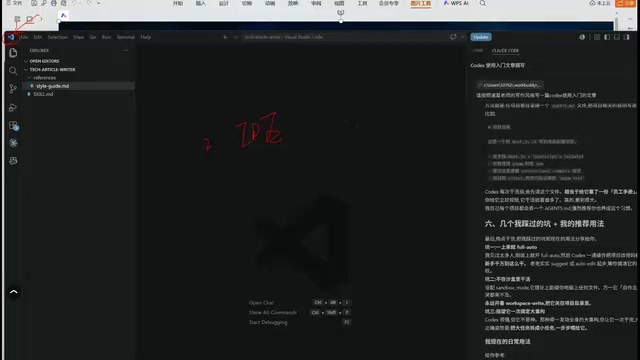Open the WPS 插入 ribbon tab
The image size is (640, 360).
coord(200,3)
